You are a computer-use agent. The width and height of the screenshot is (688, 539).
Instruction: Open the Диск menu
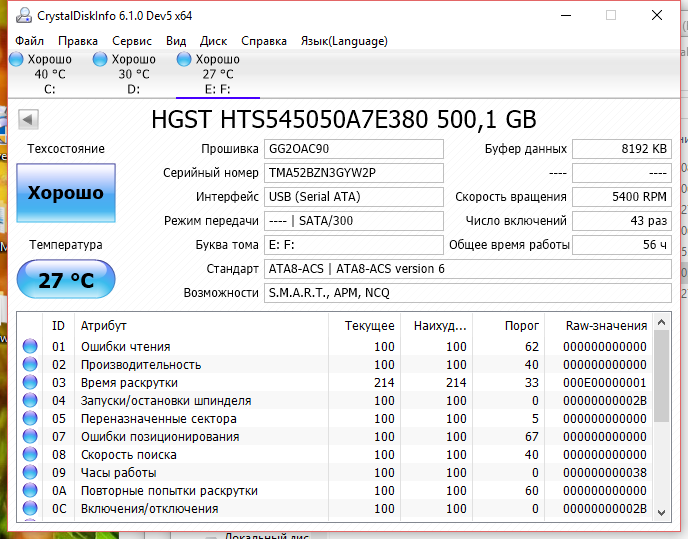[x=213, y=41]
